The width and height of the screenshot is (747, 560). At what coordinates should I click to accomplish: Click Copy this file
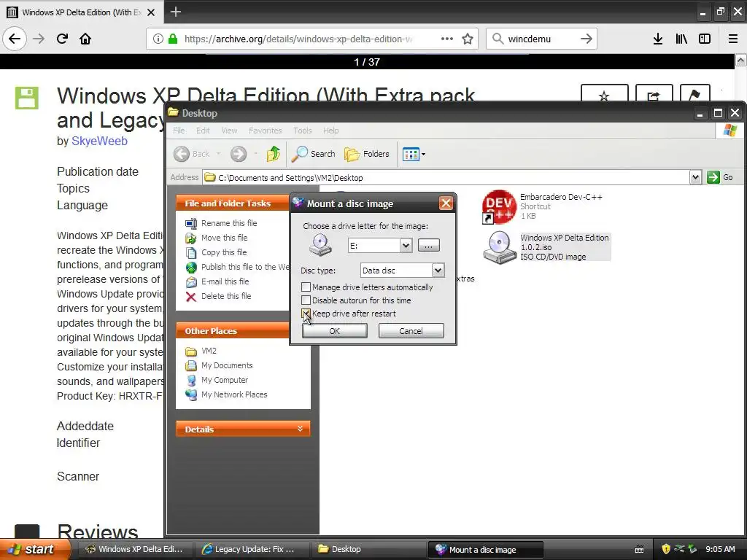224,252
